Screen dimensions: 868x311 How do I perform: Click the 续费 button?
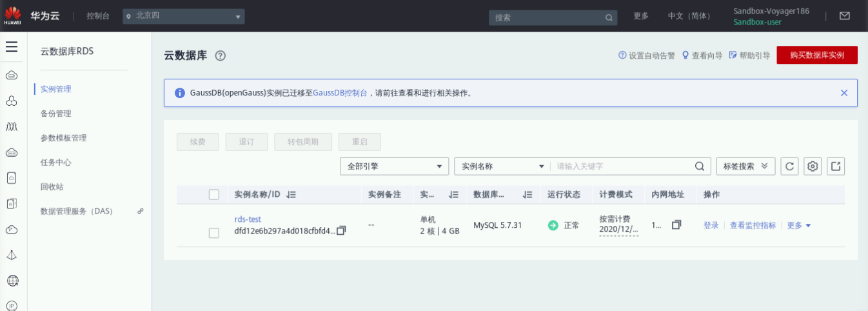click(x=198, y=142)
